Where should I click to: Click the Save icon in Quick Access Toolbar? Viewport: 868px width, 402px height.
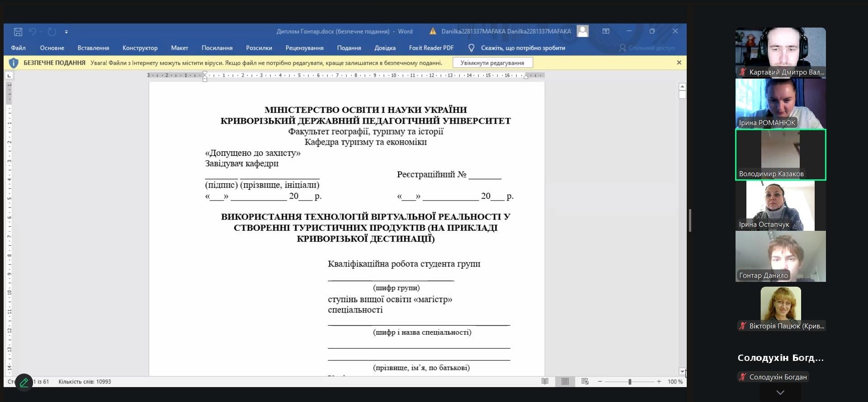point(18,32)
